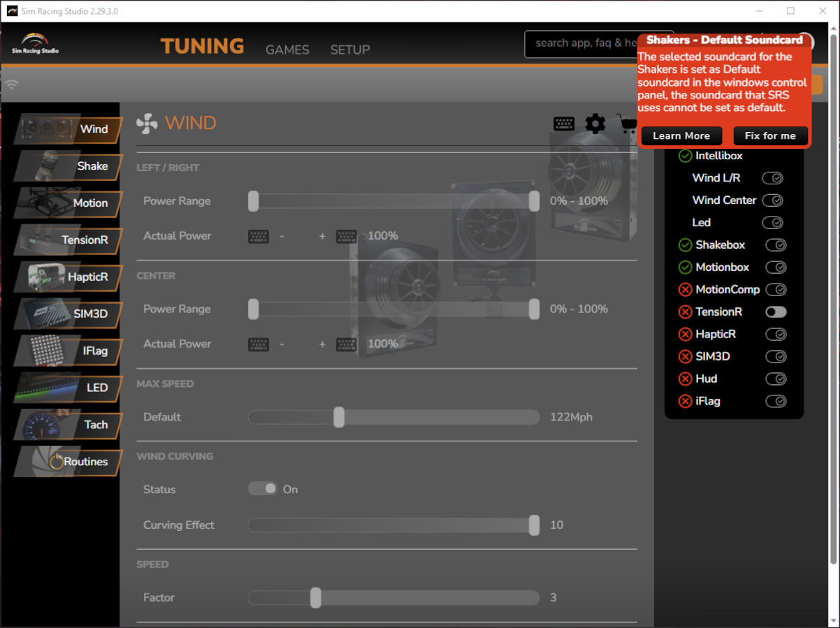840x628 pixels.
Task: Open wind settings gear icon
Action: (x=595, y=124)
